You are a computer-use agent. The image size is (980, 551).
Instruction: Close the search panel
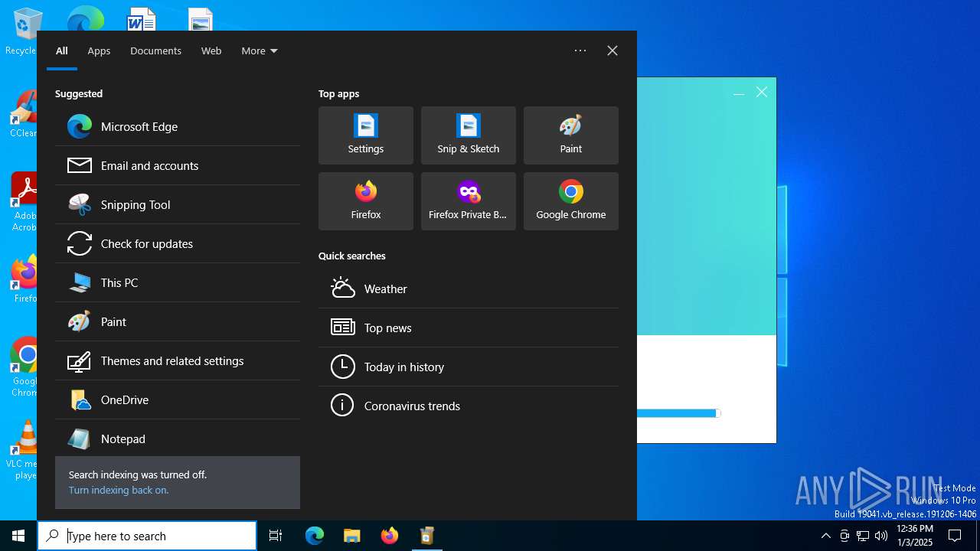pos(612,51)
